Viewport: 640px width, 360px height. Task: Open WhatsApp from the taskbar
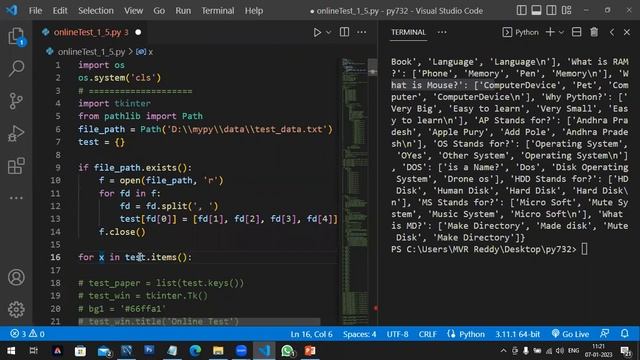point(287,351)
